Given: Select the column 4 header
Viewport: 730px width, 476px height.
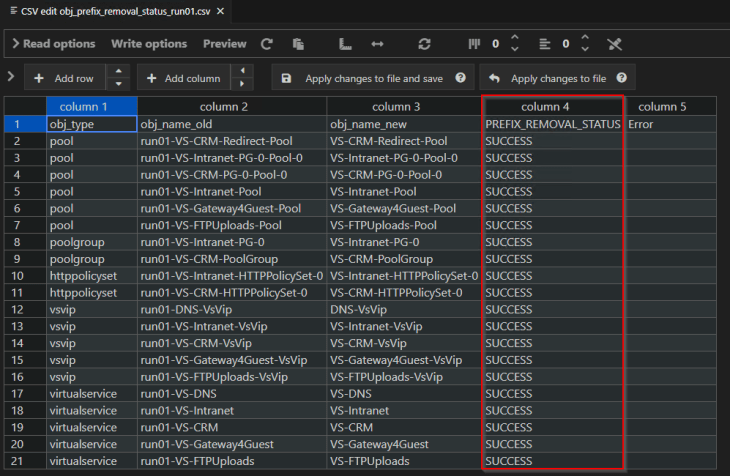Looking at the screenshot, I should pyautogui.click(x=553, y=106).
